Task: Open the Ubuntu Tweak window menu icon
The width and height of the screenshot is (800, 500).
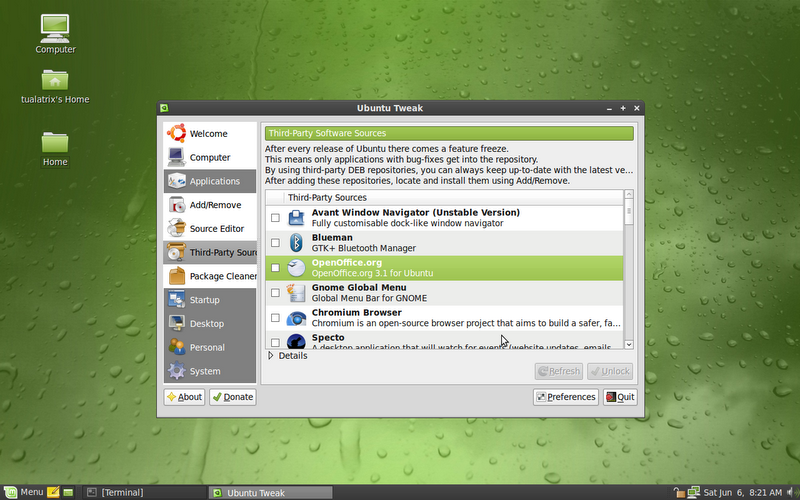Action: (x=164, y=108)
